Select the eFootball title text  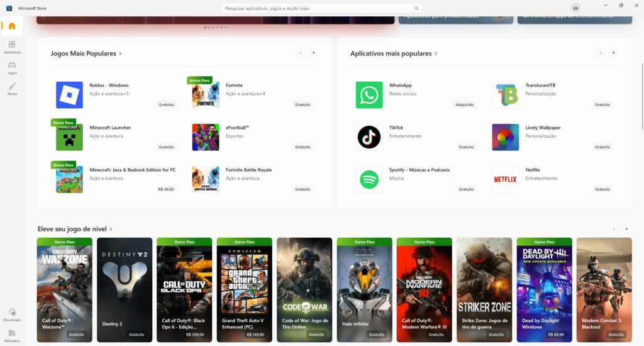[237, 128]
